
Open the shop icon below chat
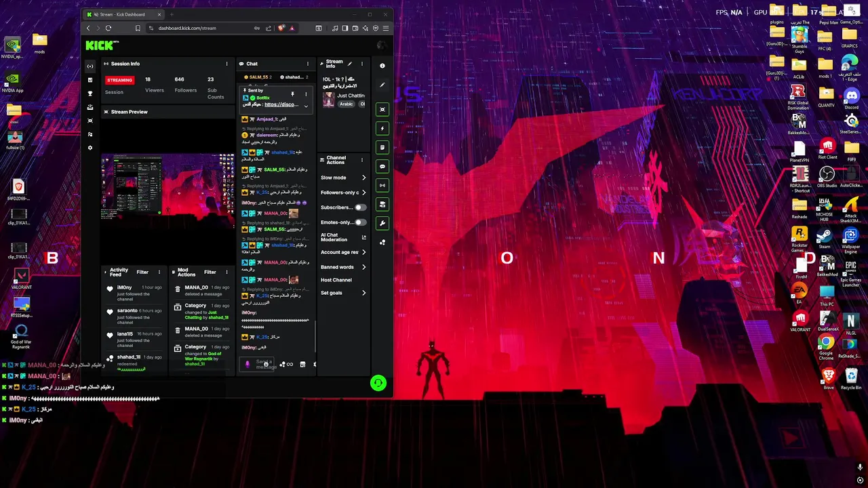coord(302,365)
